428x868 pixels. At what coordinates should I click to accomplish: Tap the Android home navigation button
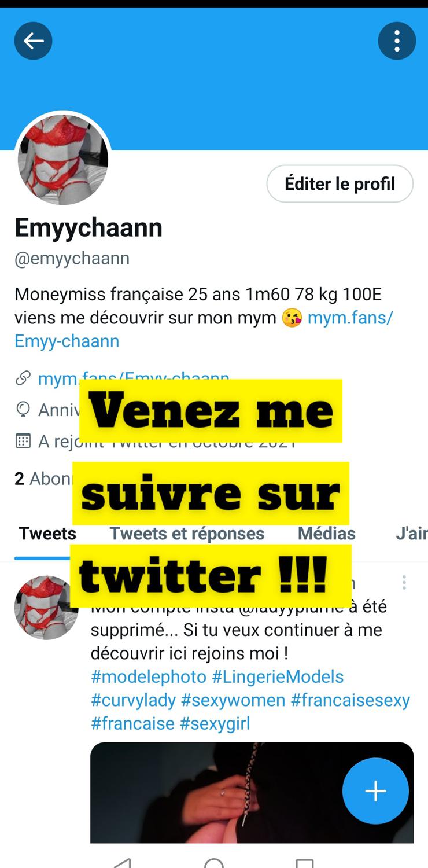(x=214, y=862)
